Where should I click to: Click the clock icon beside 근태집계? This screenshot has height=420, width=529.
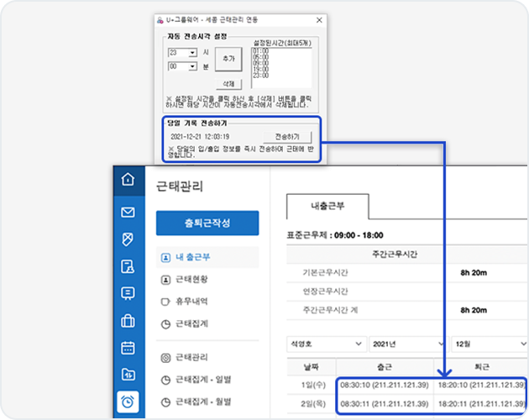click(x=165, y=324)
